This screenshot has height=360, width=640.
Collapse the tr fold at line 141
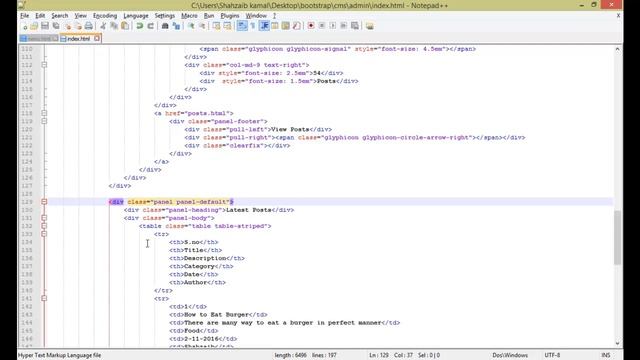(44, 298)
